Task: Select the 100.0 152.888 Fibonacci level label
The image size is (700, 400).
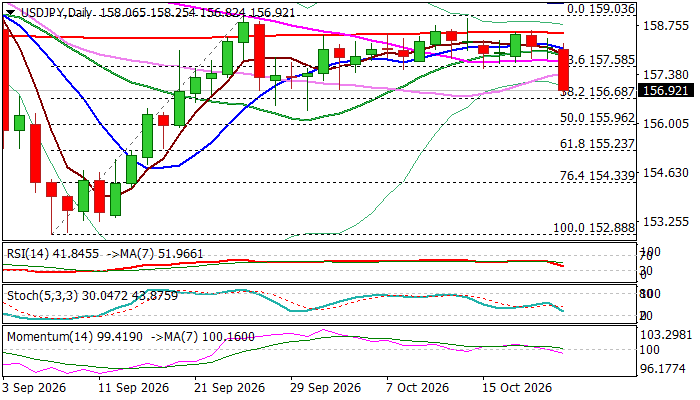Action: tap(594, 228)
